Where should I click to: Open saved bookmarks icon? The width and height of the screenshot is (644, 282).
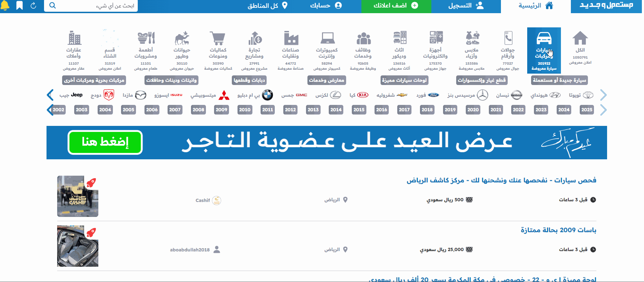click(20, 6)
